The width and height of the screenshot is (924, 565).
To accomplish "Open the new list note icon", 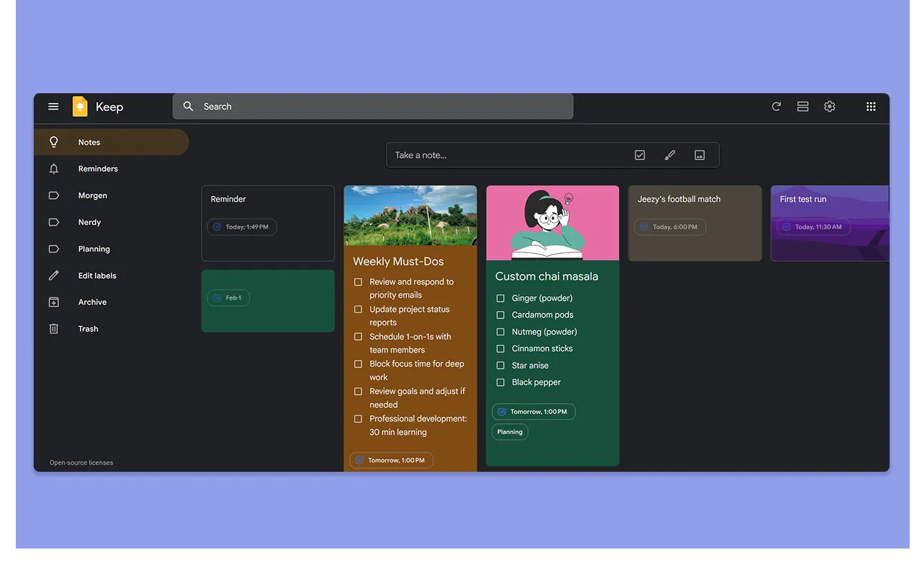I will coord(639,154).
